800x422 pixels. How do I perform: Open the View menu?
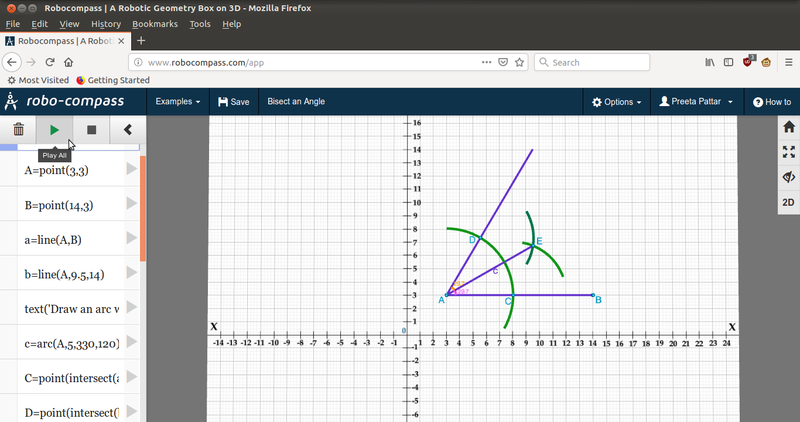click(69, 24)
